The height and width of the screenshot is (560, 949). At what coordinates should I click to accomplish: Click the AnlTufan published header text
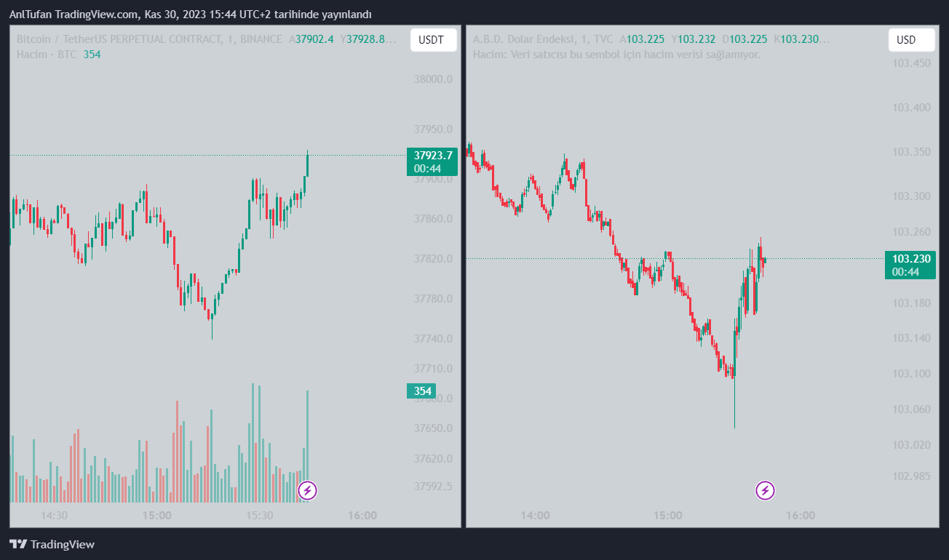(x=191, y=15)
